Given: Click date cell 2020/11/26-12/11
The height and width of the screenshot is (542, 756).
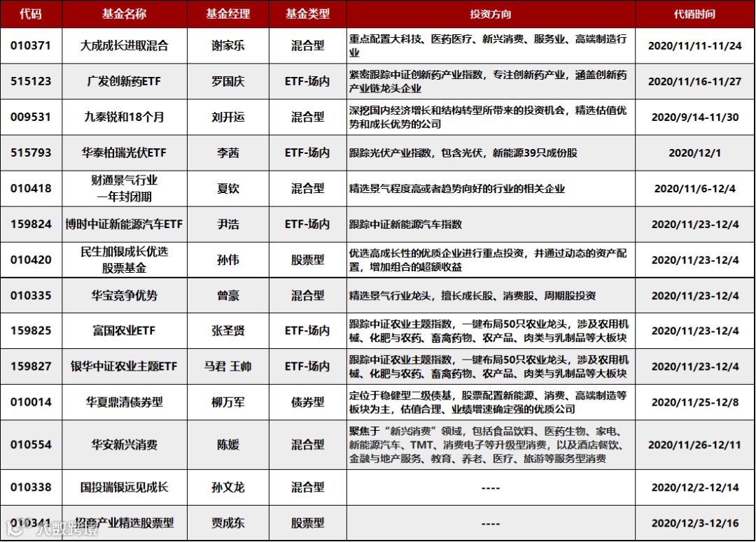Looking at the screenshot, I should point(695,444).
